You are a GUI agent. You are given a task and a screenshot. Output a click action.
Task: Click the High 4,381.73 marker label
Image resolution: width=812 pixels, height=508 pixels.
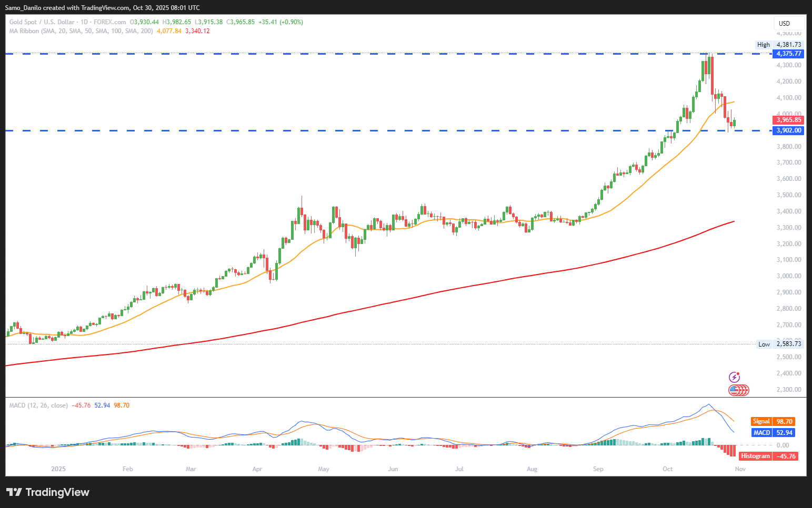tap(779, 45)
